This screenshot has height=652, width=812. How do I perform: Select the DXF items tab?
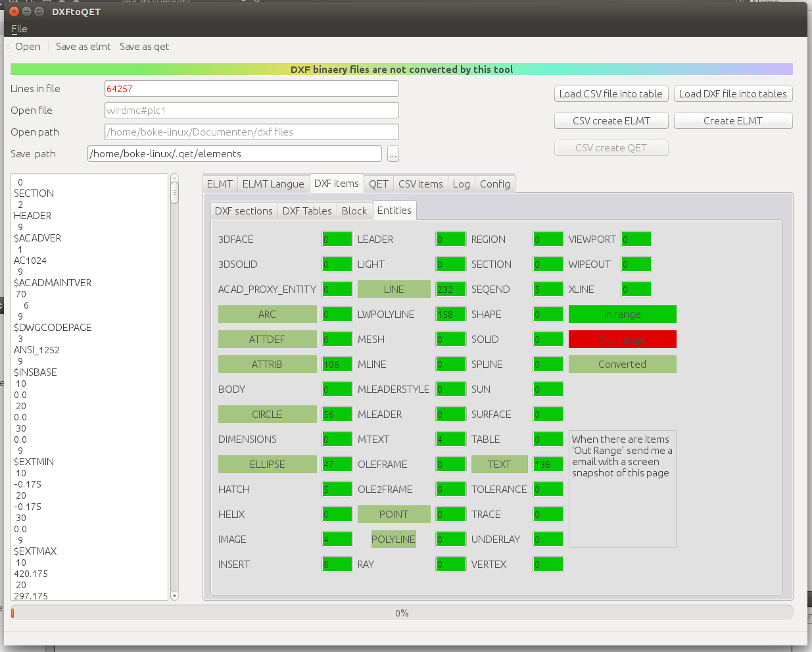tap(336, 184)
